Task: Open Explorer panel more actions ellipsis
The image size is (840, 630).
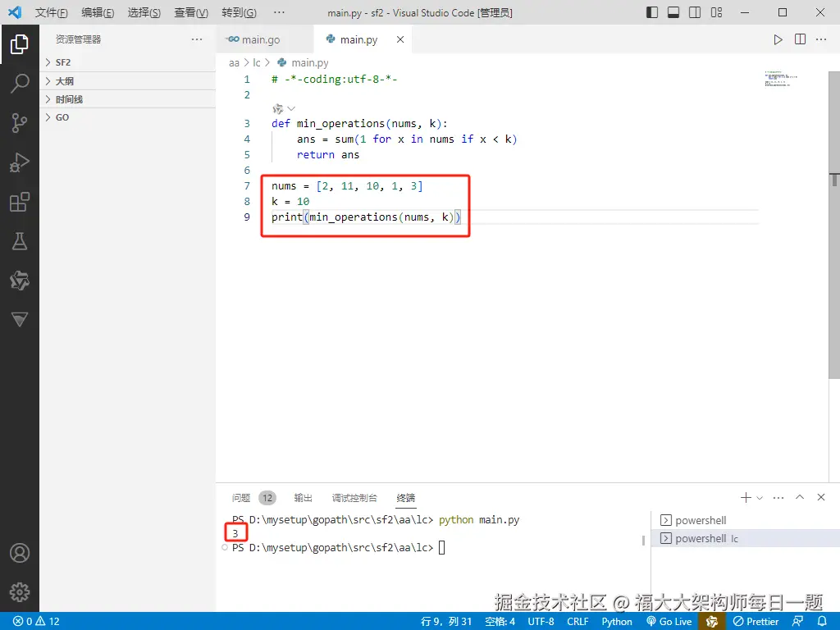Action: [197, 39]
